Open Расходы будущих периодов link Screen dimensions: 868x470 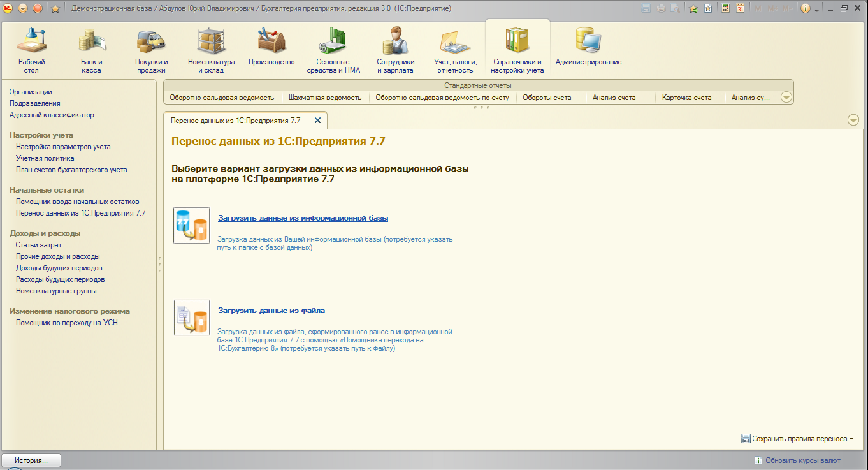tap(61, 279)
